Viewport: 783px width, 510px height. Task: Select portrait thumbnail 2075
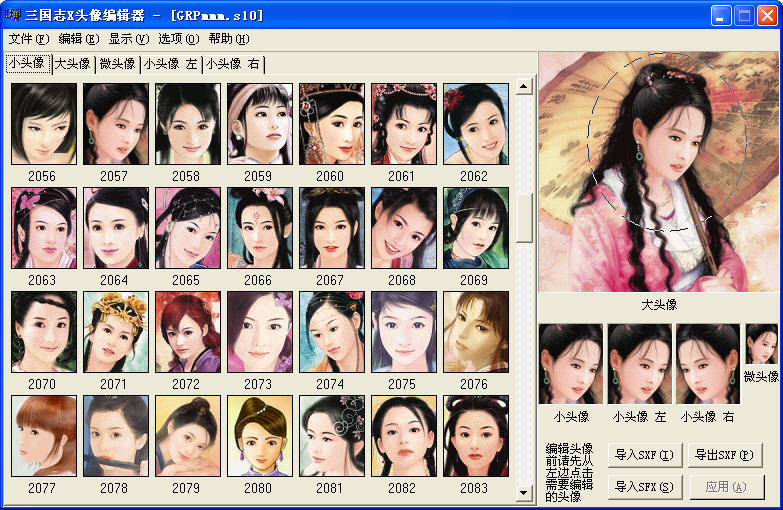point(403,332)
